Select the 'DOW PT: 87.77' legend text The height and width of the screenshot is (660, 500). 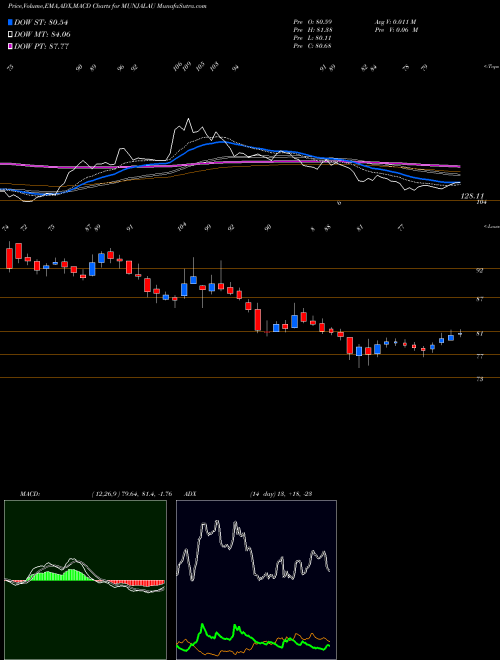tap(41, 46)
